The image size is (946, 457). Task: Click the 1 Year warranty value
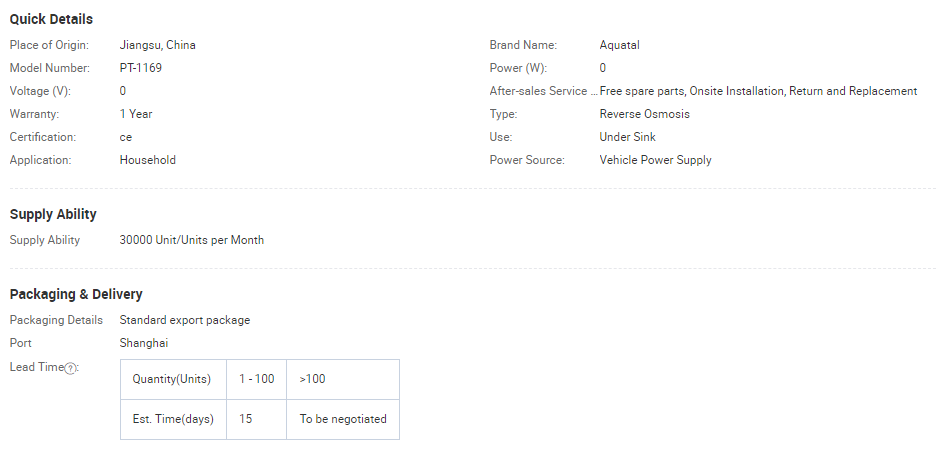[x=136, y=114]
